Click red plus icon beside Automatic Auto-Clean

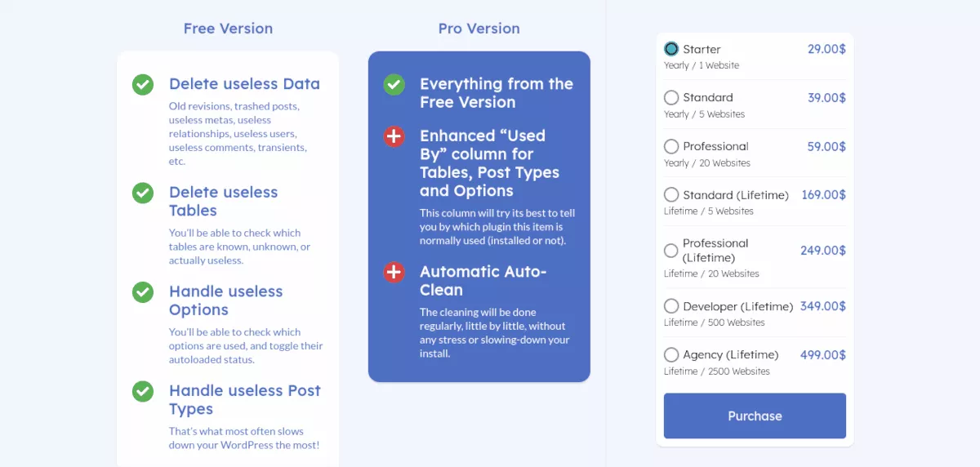(x=394, y=272)
